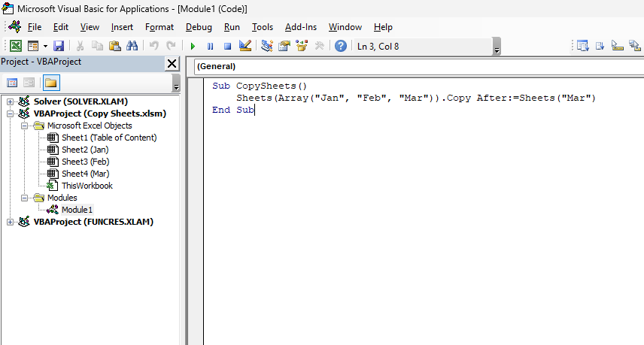Click the Sheets(Array(...)).Copy code line

coord(415,98)
